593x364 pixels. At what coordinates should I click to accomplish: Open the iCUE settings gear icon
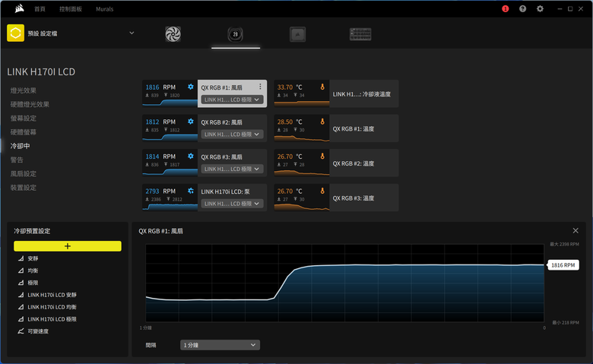coord(540,8)
